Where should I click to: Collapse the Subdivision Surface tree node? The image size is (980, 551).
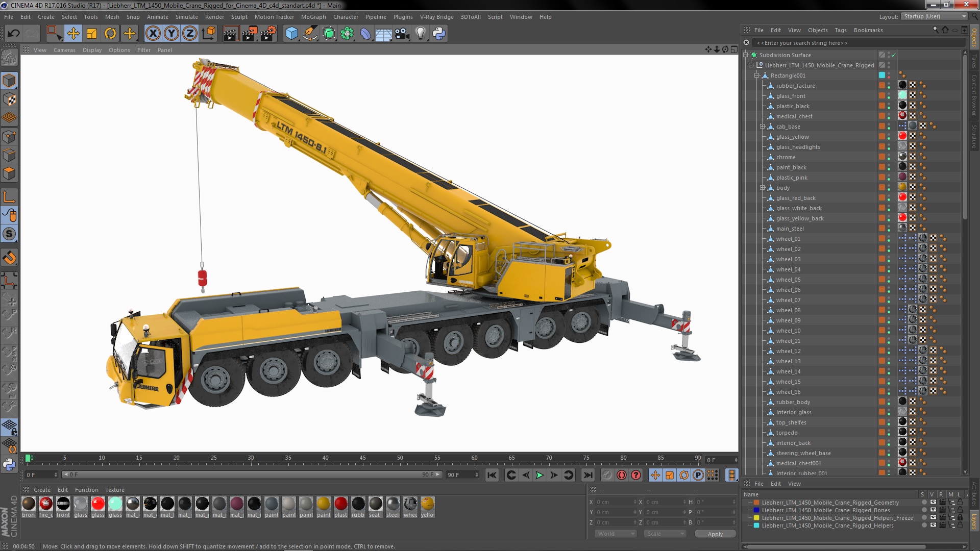coord(746,55)
